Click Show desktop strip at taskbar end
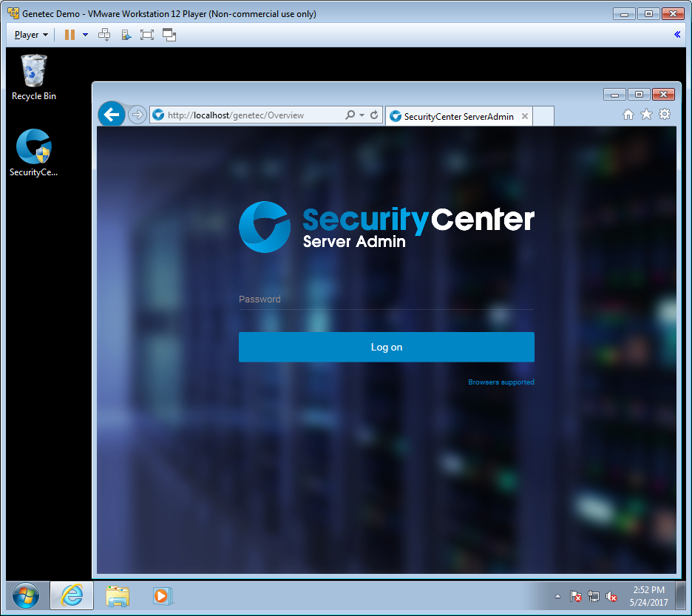Viewport: 692px width, 616px height. [681, 596]
